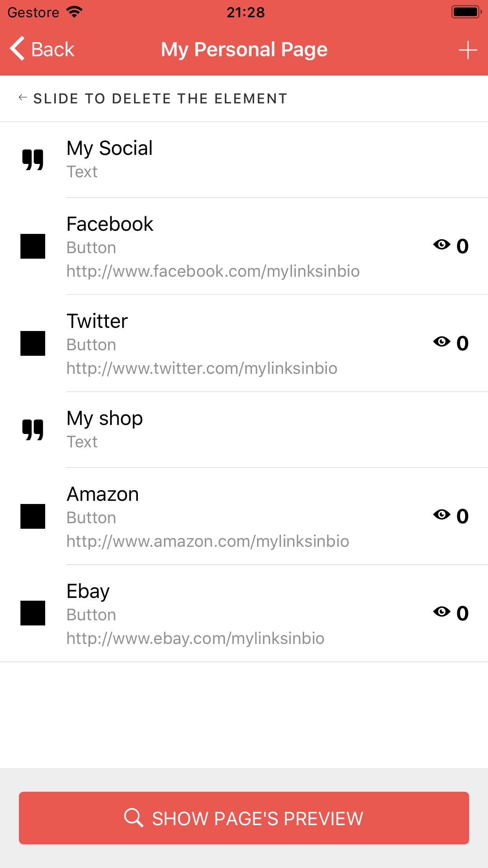Tap the black button icon next to Facebook

click(x=33, y=247)
